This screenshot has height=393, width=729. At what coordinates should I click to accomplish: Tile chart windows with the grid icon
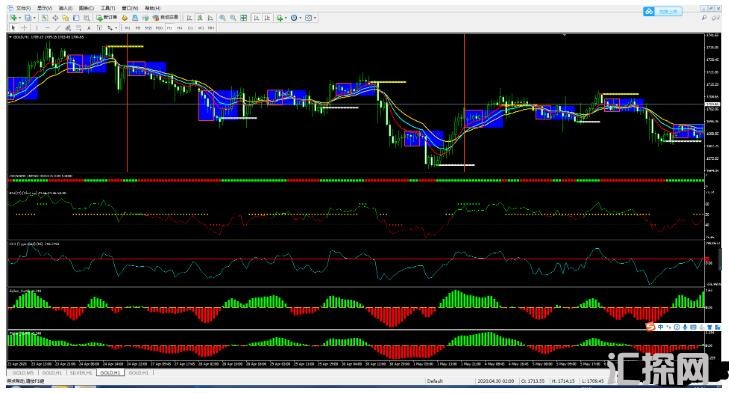pos(244,18)
